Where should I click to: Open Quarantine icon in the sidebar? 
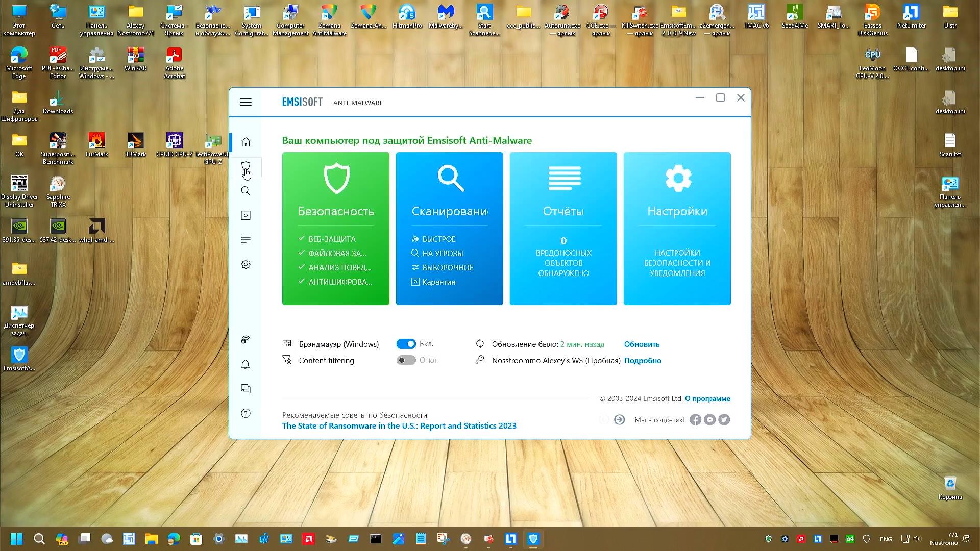pyautogui.click(x=246, y=215)
